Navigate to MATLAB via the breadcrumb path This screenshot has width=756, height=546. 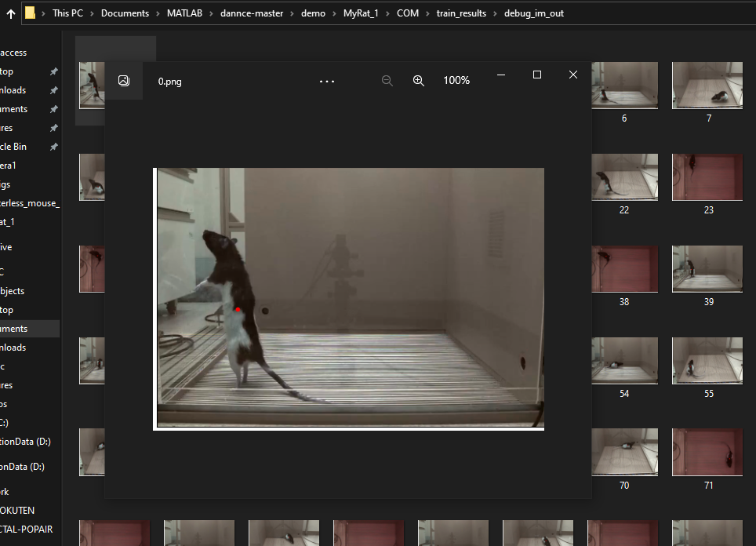click(x=186, y=13)
